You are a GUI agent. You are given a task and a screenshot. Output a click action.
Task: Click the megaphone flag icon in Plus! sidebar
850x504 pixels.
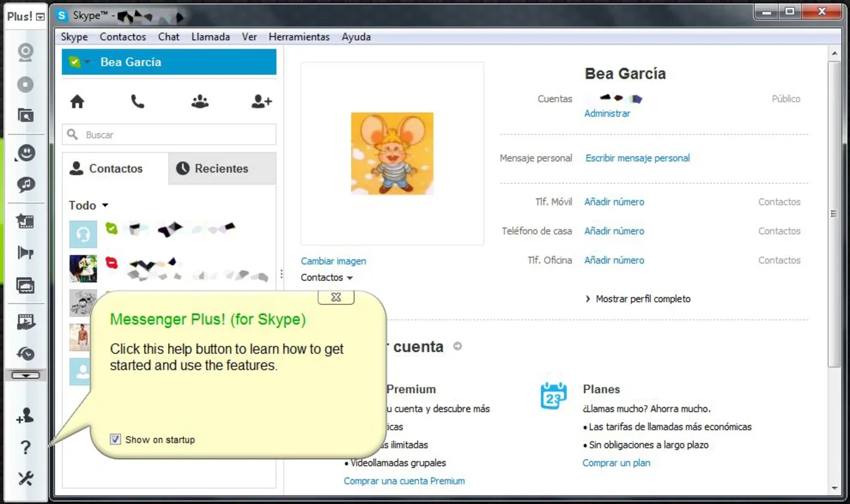coord(25,253)
